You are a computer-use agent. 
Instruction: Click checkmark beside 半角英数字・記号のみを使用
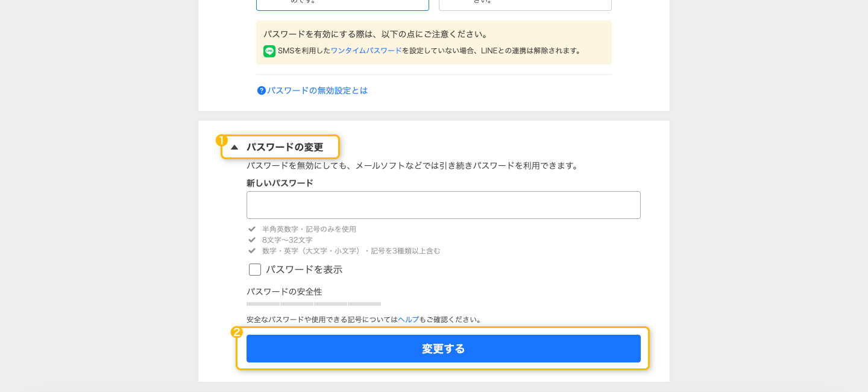(252, 229)
